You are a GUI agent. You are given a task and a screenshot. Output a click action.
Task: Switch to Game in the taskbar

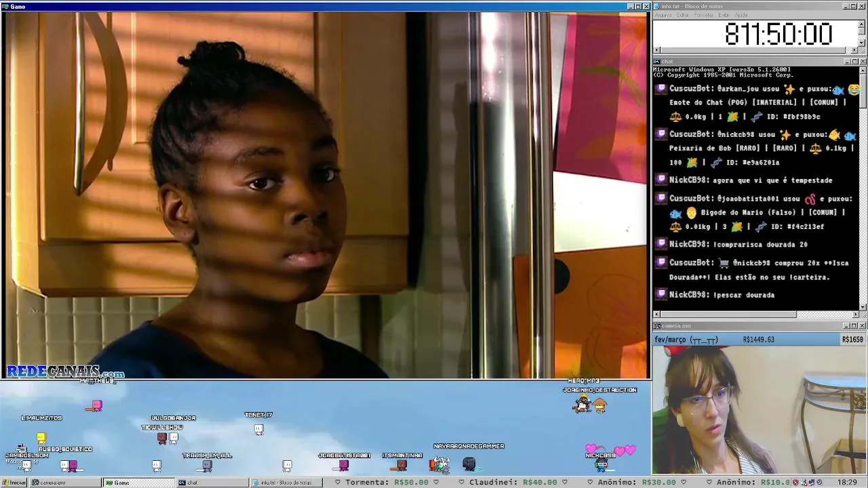[138, 483]
